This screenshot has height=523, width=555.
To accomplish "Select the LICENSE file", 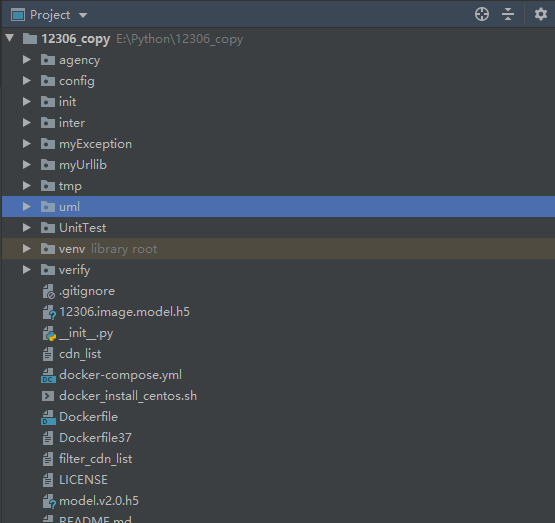I will click(83, 480).
